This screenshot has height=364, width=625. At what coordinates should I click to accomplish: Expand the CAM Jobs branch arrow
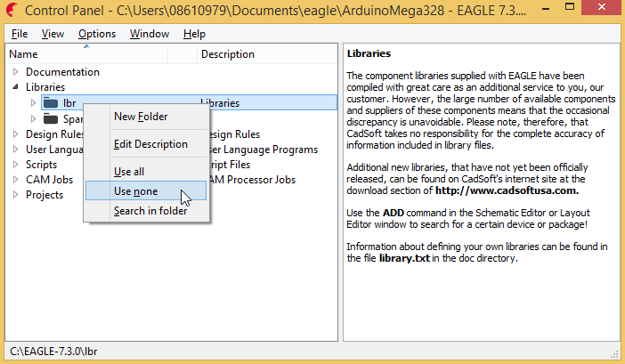pyautogui.click(x=15, y=180)
